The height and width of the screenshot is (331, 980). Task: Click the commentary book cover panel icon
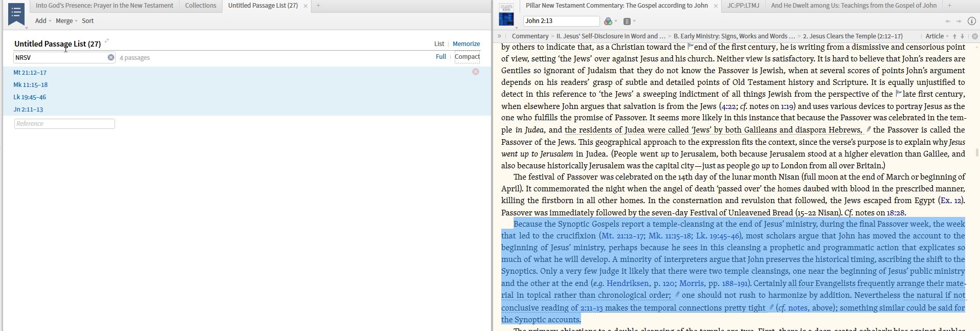coord(506,14)
